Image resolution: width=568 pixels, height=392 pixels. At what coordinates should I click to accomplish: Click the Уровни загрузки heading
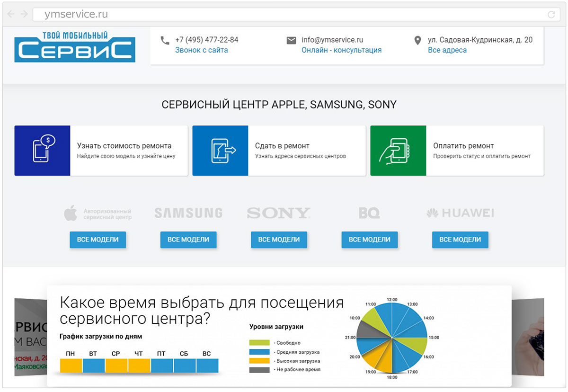276,327
